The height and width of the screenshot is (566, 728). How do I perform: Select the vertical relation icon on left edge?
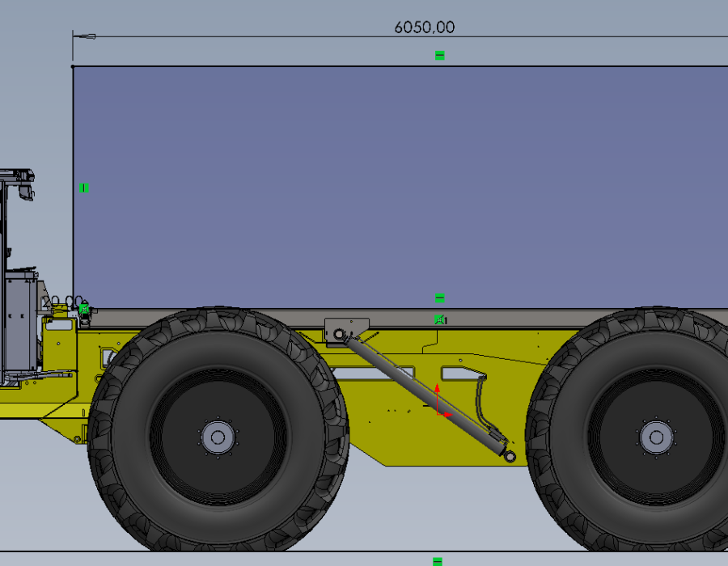pos(83,188)
